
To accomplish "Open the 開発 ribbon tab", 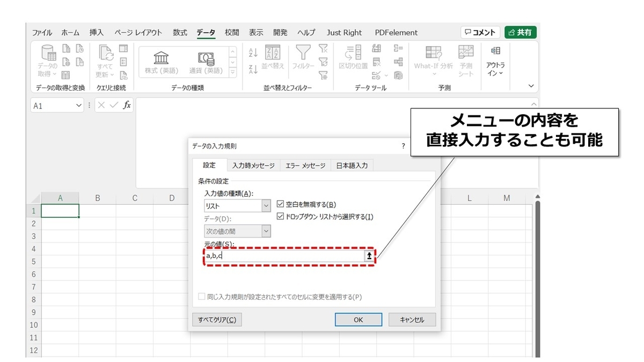I will click(280, 32).
